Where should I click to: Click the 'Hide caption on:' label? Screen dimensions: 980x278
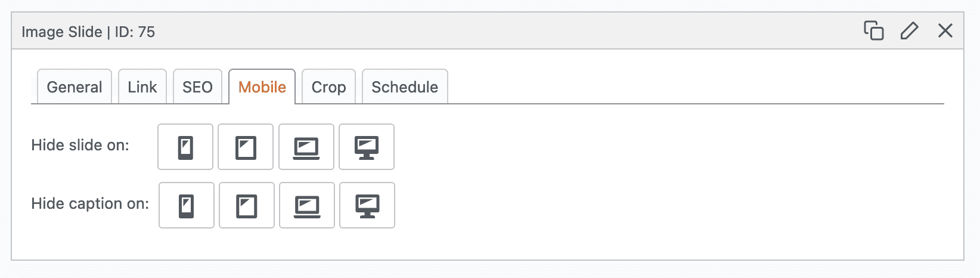tap(90, 203)
